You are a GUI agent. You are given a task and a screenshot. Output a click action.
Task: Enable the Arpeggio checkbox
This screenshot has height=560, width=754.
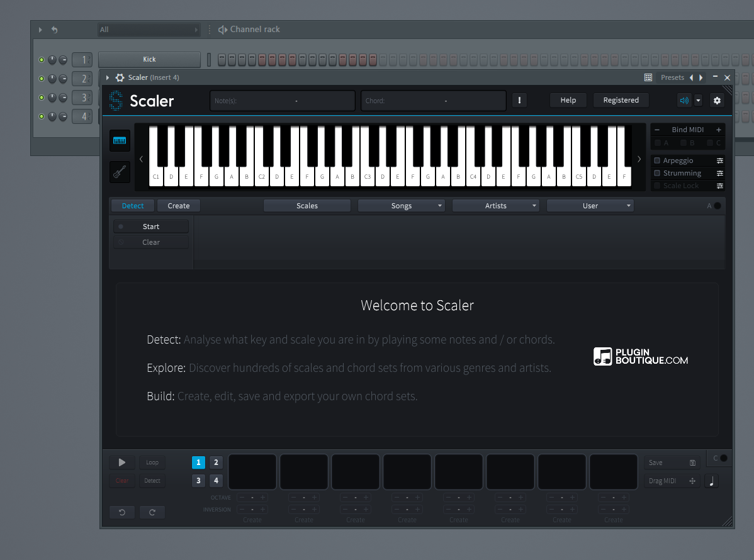(657, 160)
